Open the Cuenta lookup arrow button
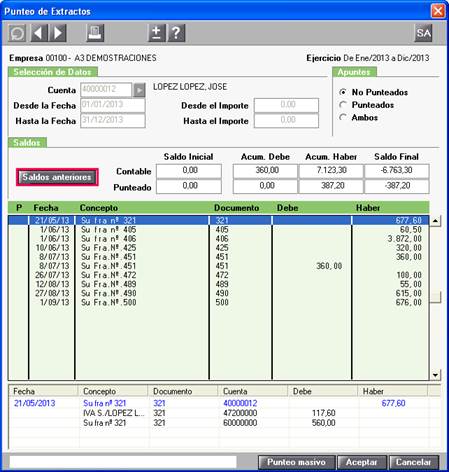 click(x=139, y=90)
